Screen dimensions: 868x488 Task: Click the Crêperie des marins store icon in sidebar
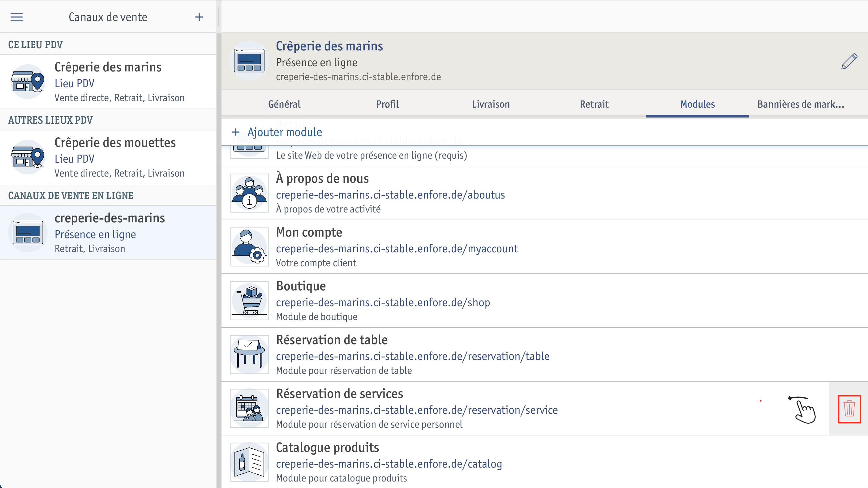point(28,82)
